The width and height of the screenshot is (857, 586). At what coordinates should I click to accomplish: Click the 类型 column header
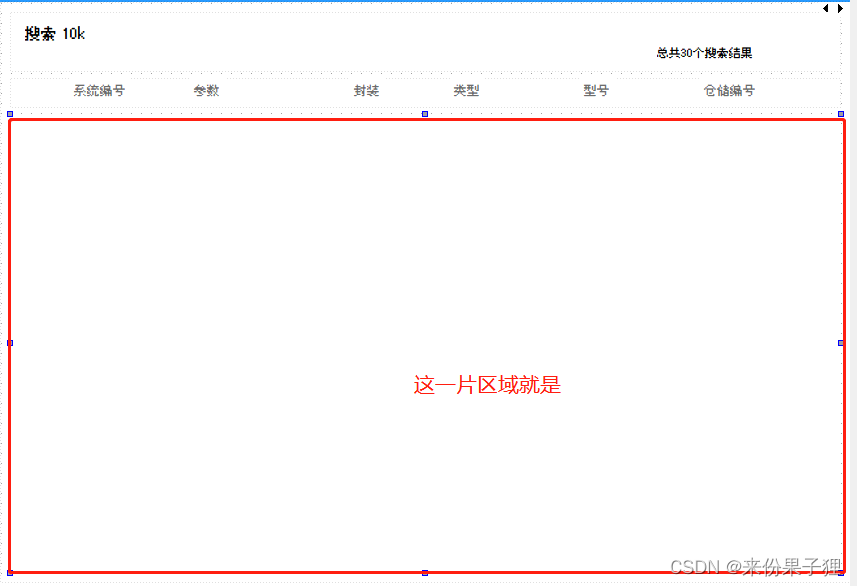pyautogui.click(x=465, y=90)
